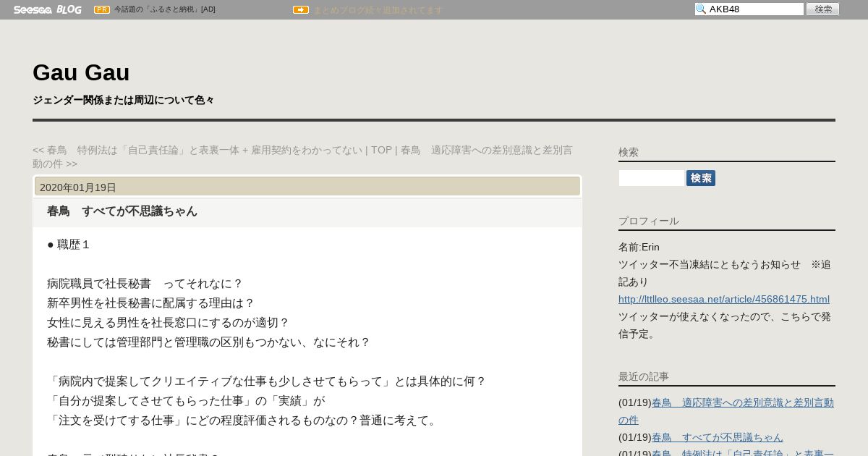Viewport: 868px width, 456px height.
Task: Select the text ツイッター不当凍結にともなうお知らせ
Action: (710, 264)
